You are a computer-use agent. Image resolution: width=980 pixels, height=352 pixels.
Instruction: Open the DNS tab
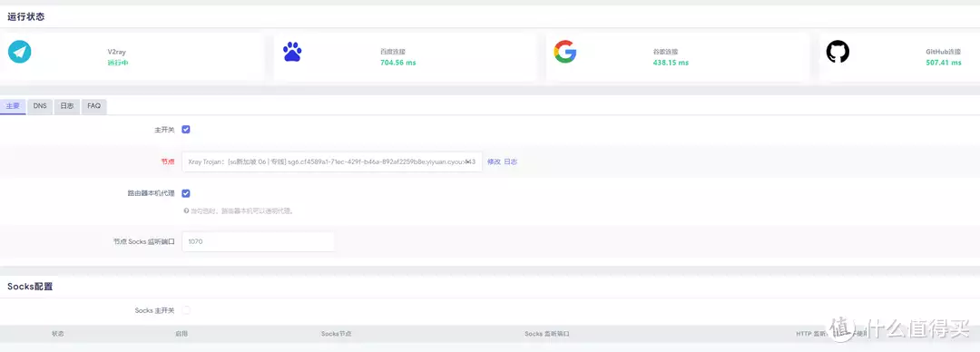[x=40, y=106]
